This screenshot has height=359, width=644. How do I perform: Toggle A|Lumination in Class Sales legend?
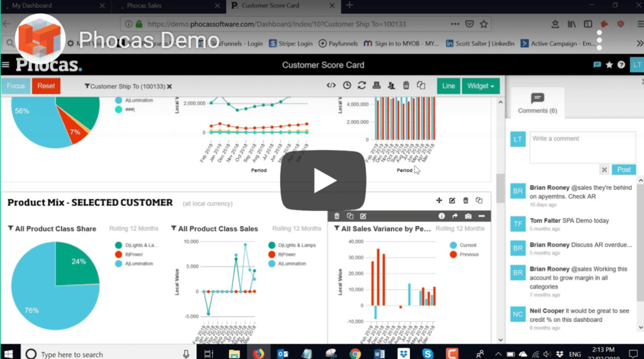[287, 264]
